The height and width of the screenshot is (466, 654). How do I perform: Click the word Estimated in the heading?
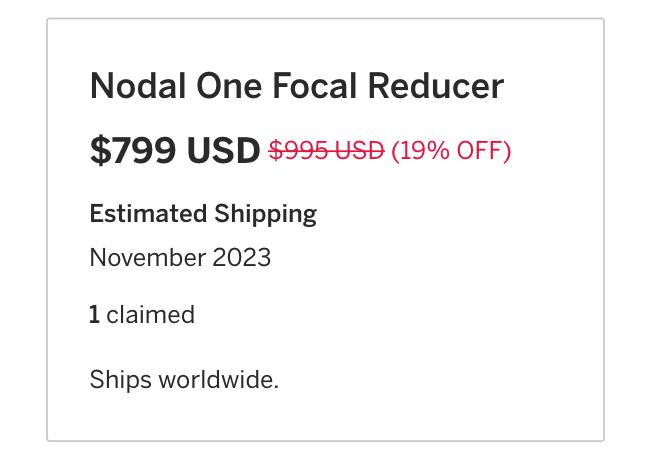pos(148,214)
